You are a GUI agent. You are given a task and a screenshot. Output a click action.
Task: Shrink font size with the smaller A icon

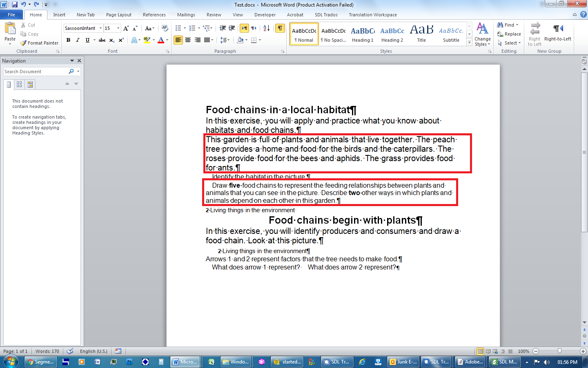point(135,28)
